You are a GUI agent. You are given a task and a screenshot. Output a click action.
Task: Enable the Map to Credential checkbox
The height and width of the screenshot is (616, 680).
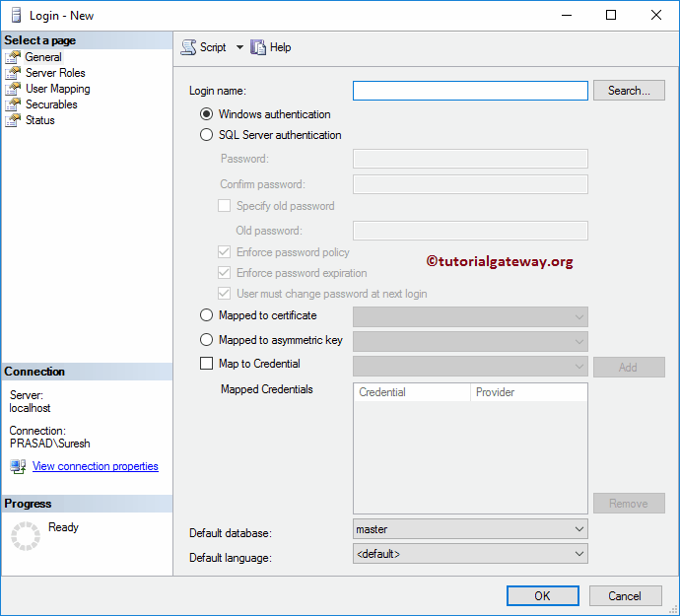coord(206,363)
